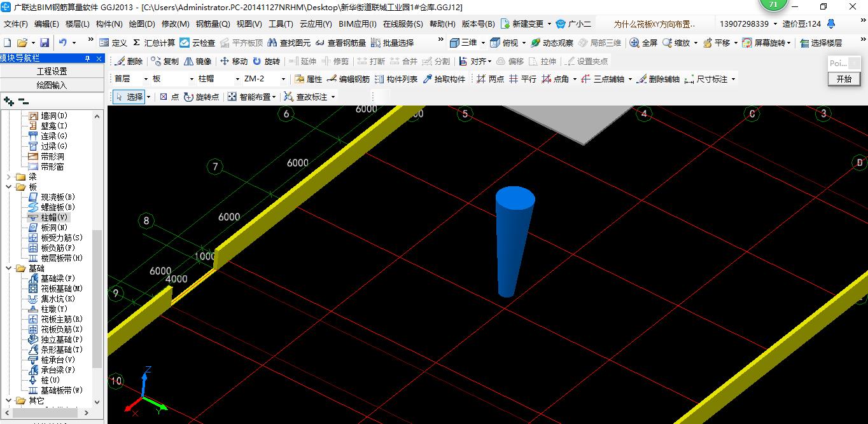Open 新建变更 new change menu
Image resolution: width=868 pixels, height=424 pixels.
tap(527, 24)
